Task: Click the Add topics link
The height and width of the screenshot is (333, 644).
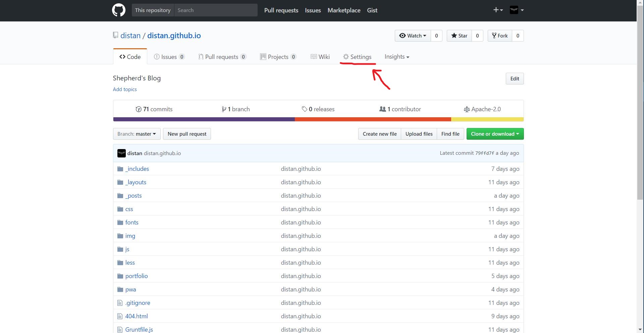Action: (x=125, y=89)
